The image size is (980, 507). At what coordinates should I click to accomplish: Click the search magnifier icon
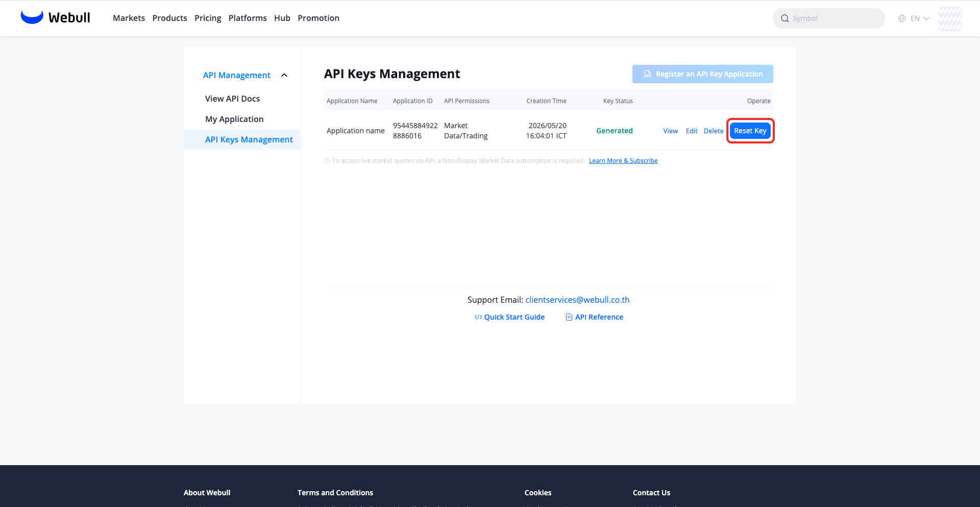[x=785, y=18]
